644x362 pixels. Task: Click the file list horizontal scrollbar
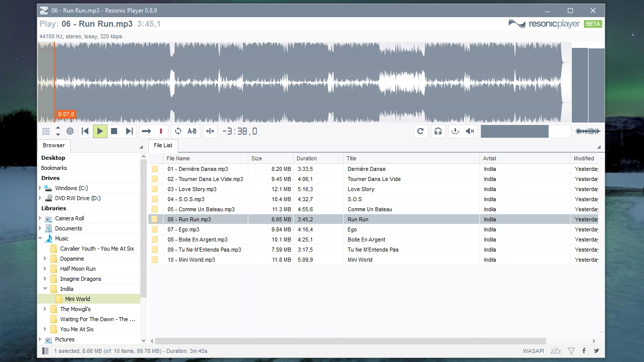tap(351, 341)
